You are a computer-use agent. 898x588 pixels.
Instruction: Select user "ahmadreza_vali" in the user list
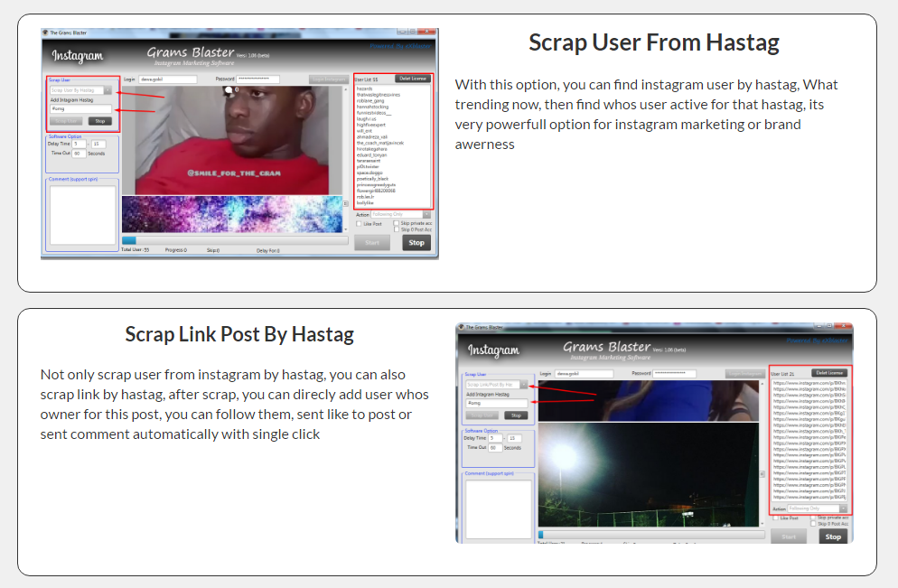coord(372,136)
